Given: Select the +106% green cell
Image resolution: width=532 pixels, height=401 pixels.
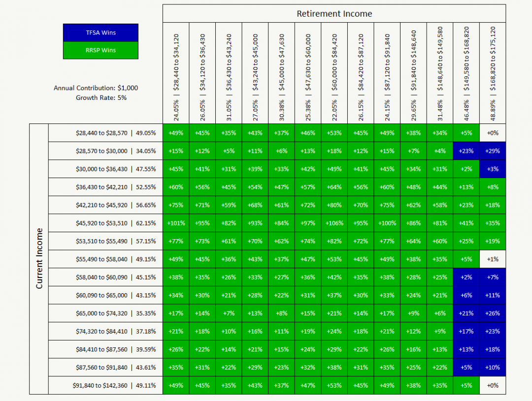Looking at the screenshot, I should 334,223.
